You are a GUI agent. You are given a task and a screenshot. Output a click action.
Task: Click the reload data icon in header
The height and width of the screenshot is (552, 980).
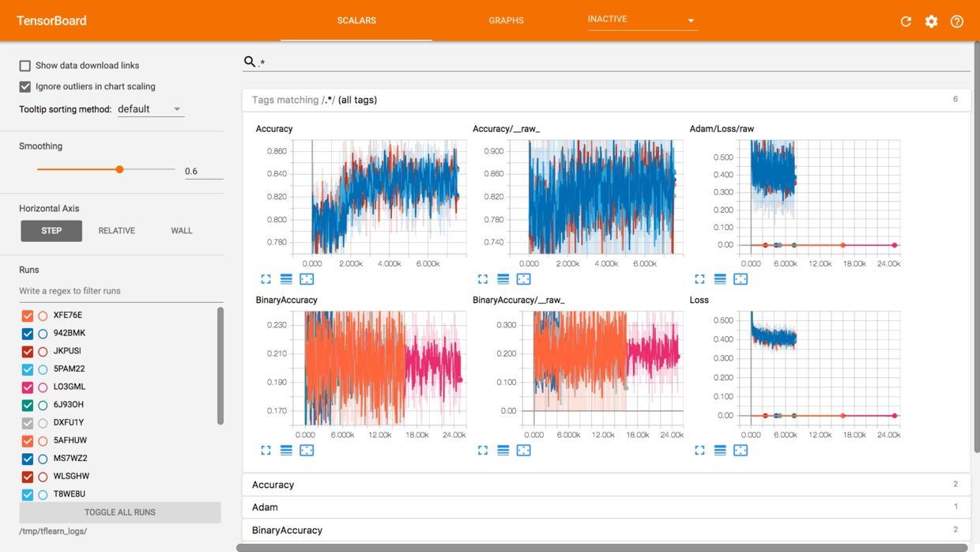pos(906,21)
